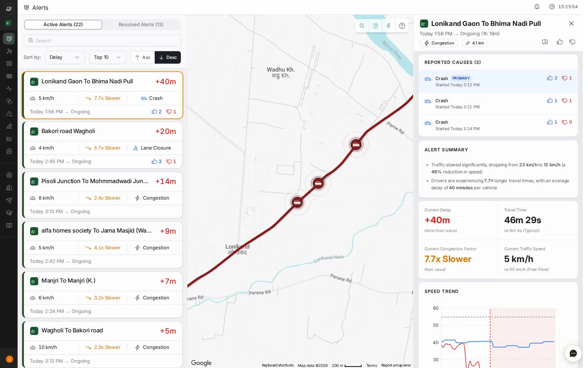Viewport: 588px width, 368px height.
Task: Open the Bakori road Wagholi alert card
Action: click(x=102, y=145)
